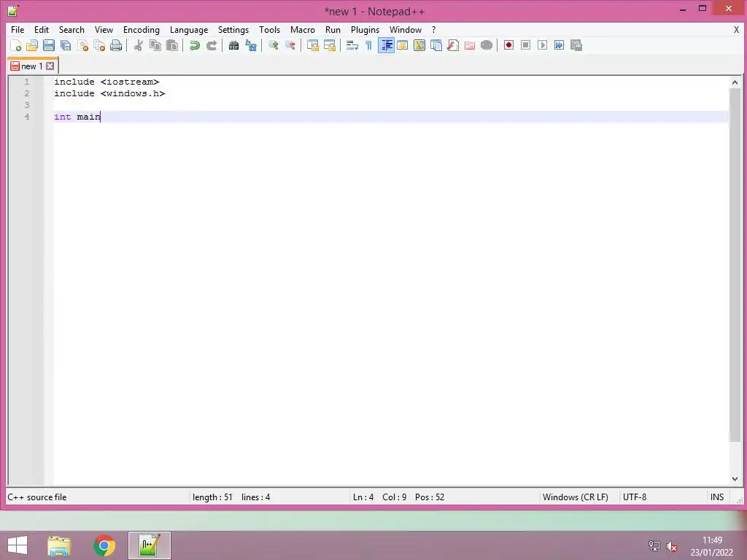The width and height of the screenshot is (747, 560).
Task: Click the int main text on line 4
Action: click(x=77, y=117)
